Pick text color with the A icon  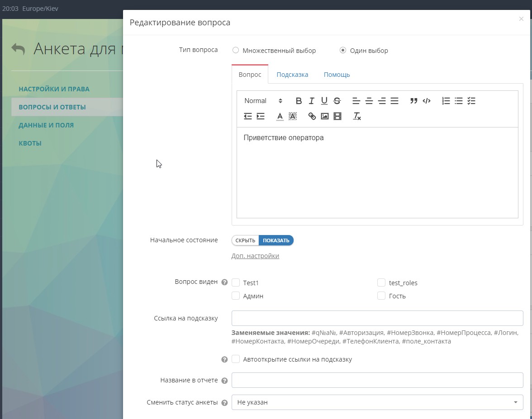pyautogui.click(x=280, y=116)
